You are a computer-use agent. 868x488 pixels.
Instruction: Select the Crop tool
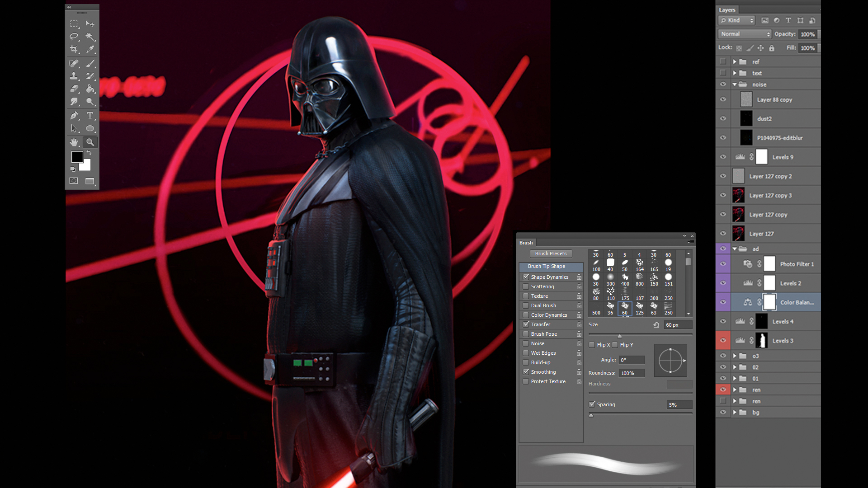(x=74, y=49)
